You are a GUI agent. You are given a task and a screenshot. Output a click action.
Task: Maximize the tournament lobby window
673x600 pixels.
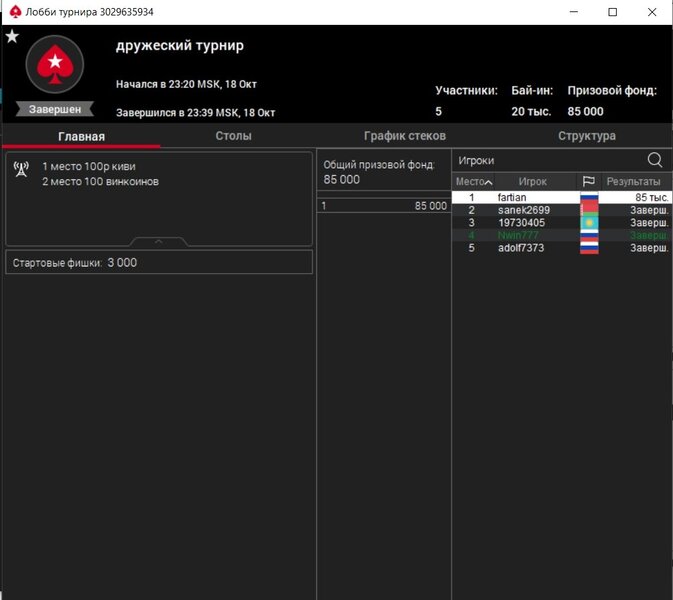point(613,12)
